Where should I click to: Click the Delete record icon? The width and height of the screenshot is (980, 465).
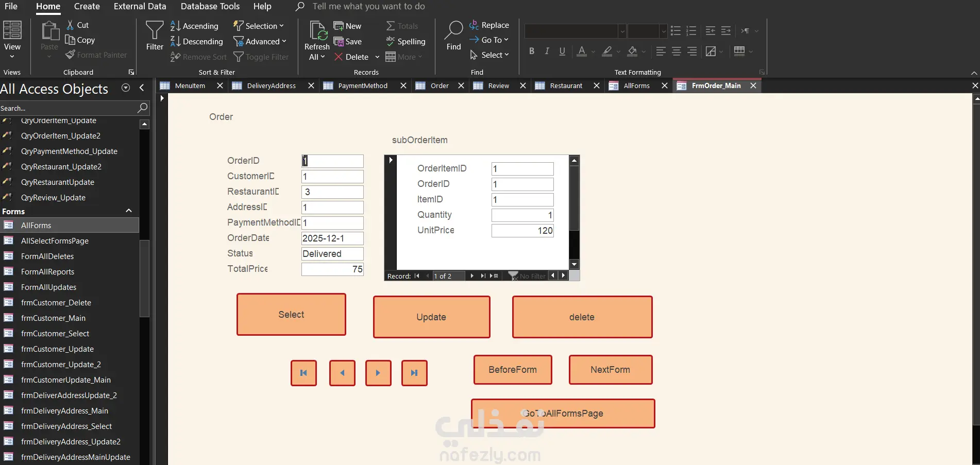339,57
